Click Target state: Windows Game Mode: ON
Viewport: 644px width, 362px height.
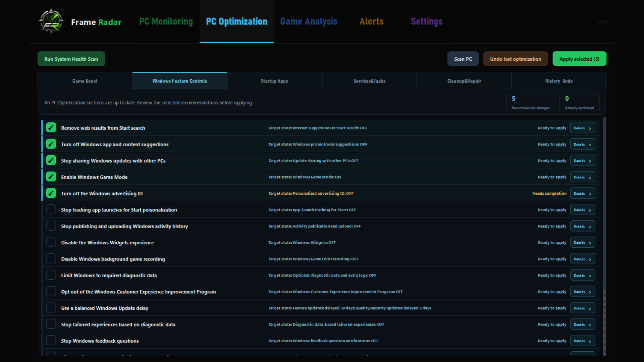[x=305, y=177]
